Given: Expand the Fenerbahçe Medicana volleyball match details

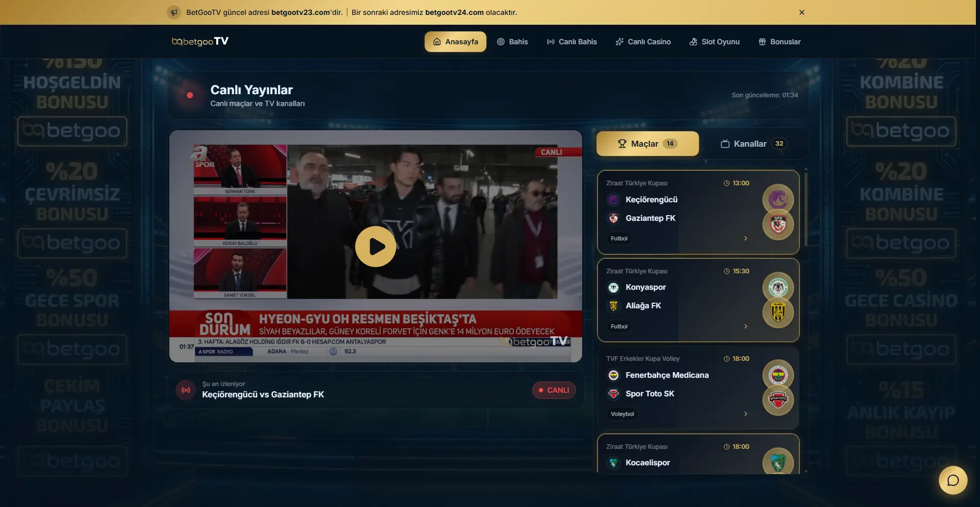Looking at the screenshot, I should [745, 413].
